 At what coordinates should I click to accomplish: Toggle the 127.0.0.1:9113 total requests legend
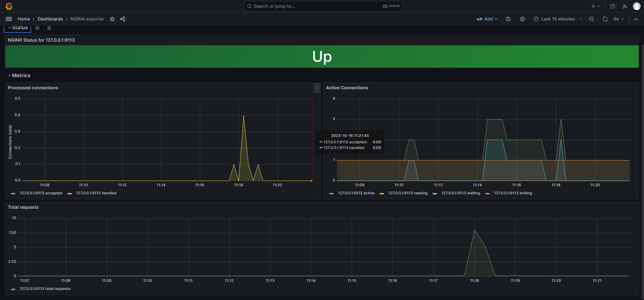tap(45, 289)
